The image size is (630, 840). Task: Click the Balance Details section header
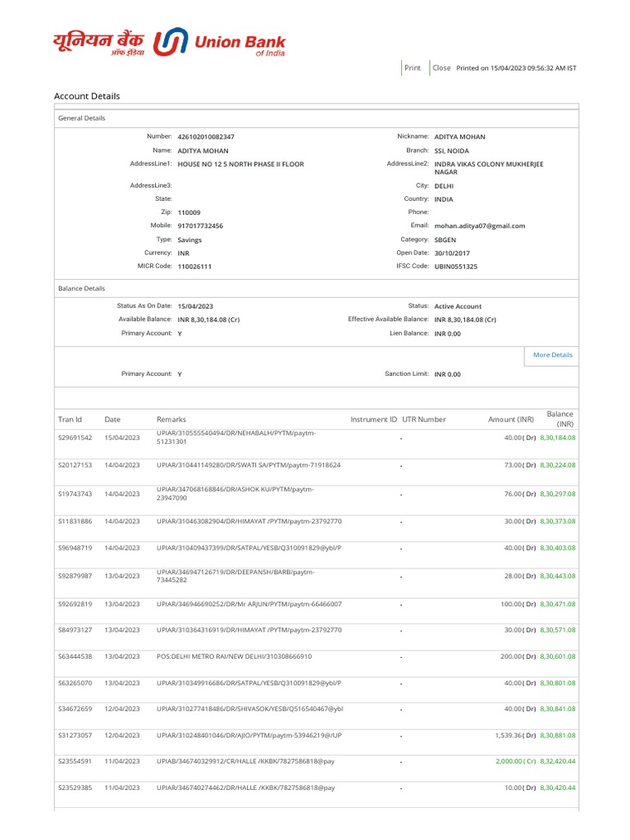82,289
